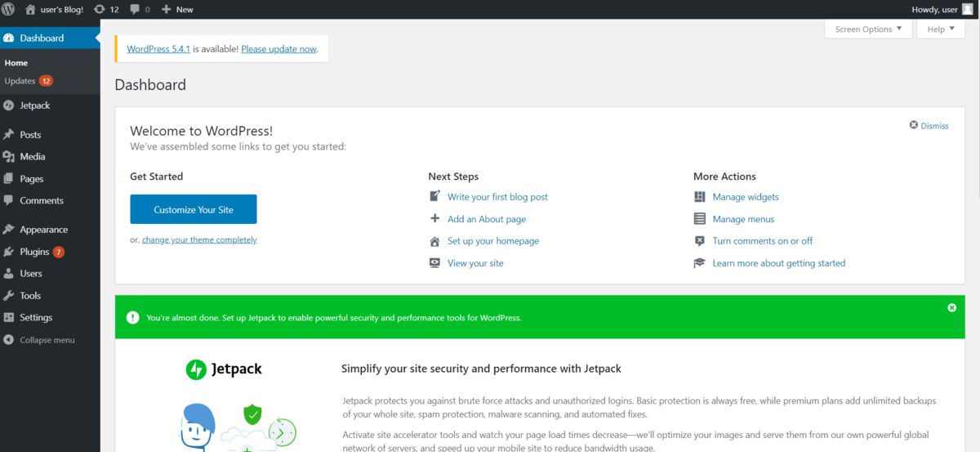Open updates from admin bar refresh icon

tap(100, 9)
